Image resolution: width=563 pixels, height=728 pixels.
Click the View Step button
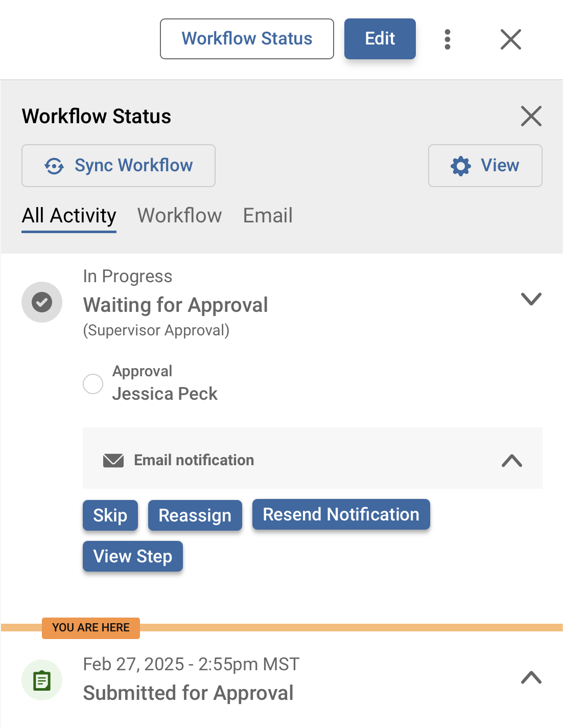132,556
